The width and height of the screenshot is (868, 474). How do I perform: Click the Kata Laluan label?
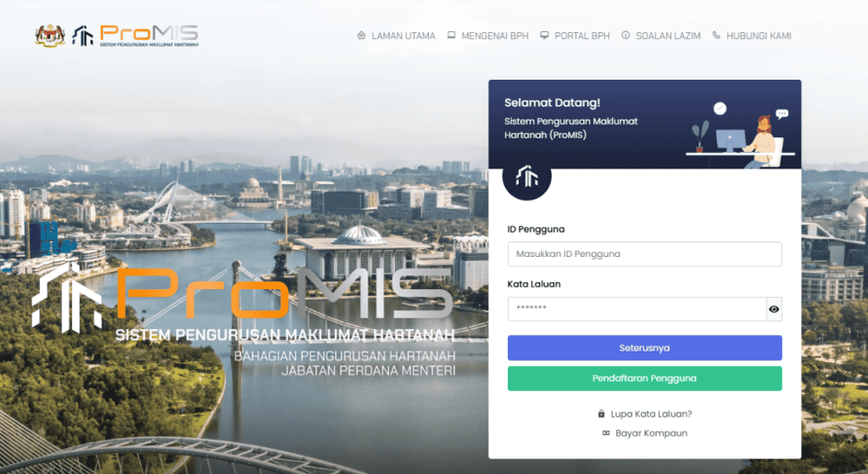click(x=534, y=284)
